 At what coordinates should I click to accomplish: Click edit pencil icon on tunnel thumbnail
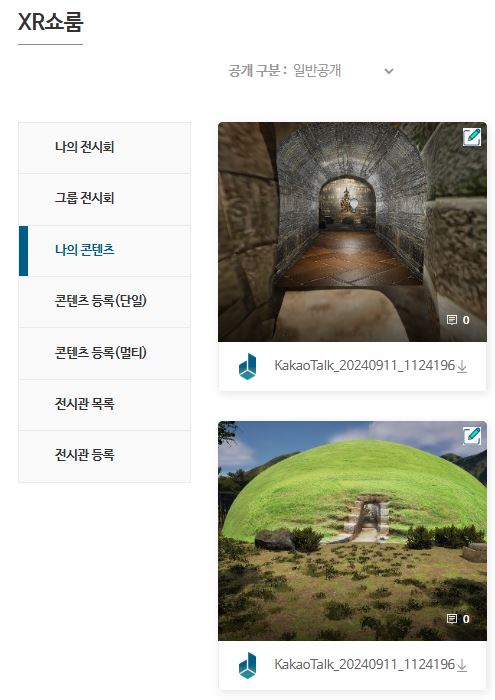coord(472,137)
